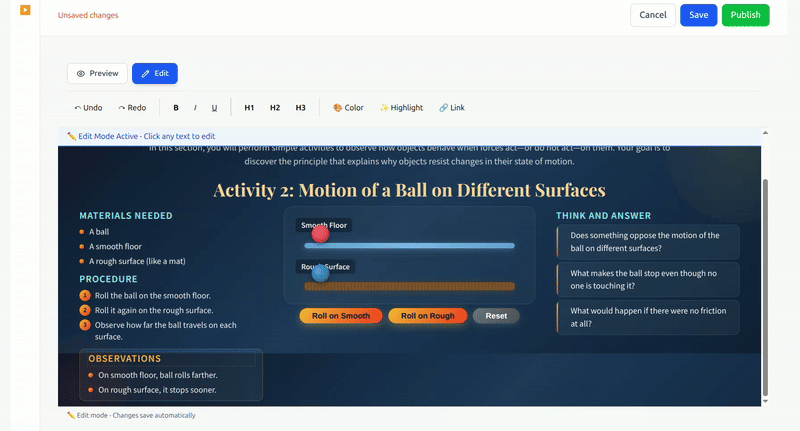Toggle underline formatting with U

[214, 108]
